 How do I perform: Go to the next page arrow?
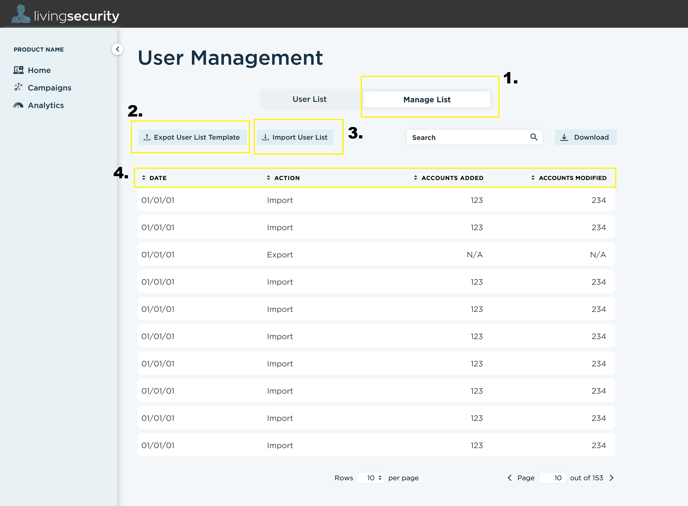611,477
